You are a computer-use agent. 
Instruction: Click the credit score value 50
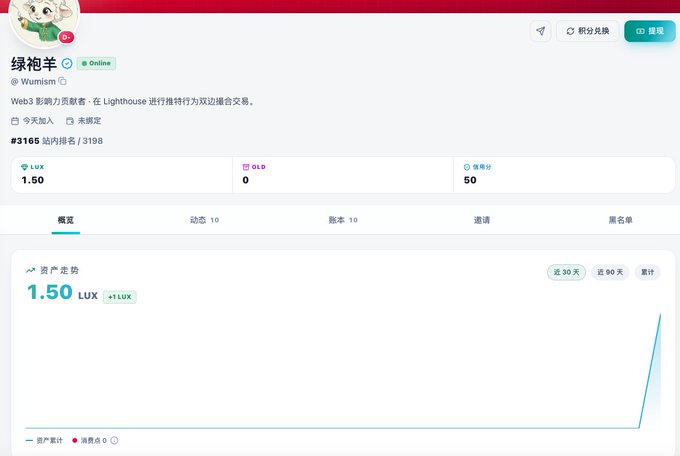coord(470,180)
